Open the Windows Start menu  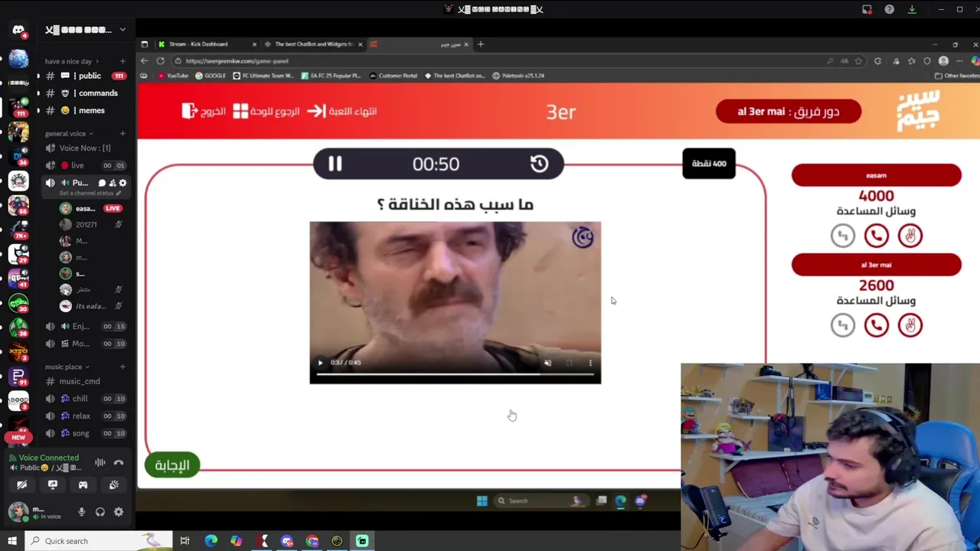tap(11, 541)
